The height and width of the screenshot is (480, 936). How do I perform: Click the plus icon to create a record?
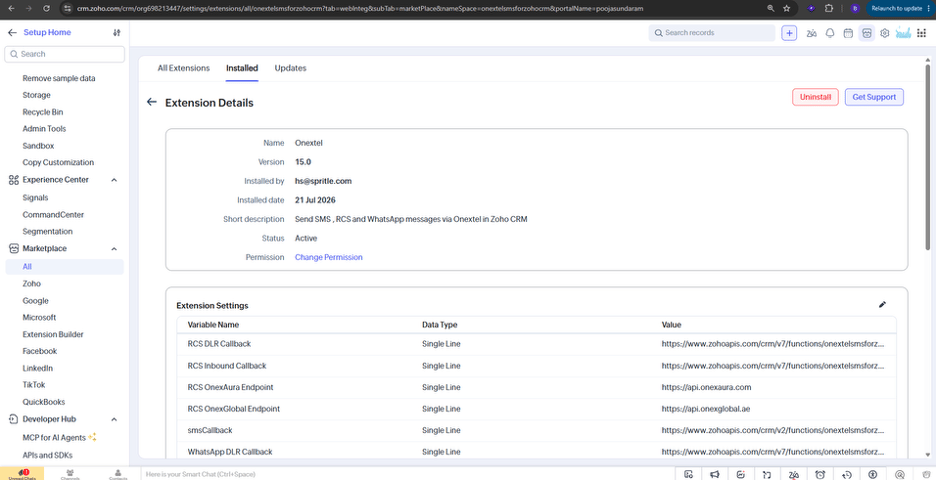click(789, 33)
